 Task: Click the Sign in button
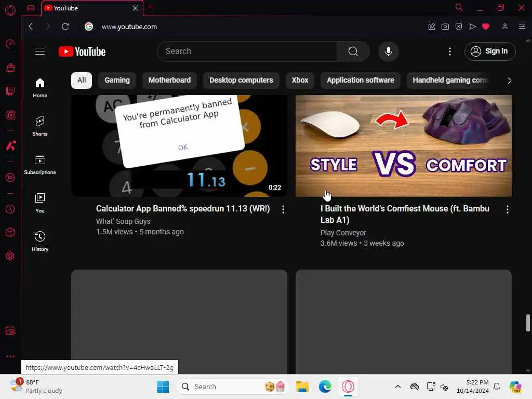click(490, 51)
